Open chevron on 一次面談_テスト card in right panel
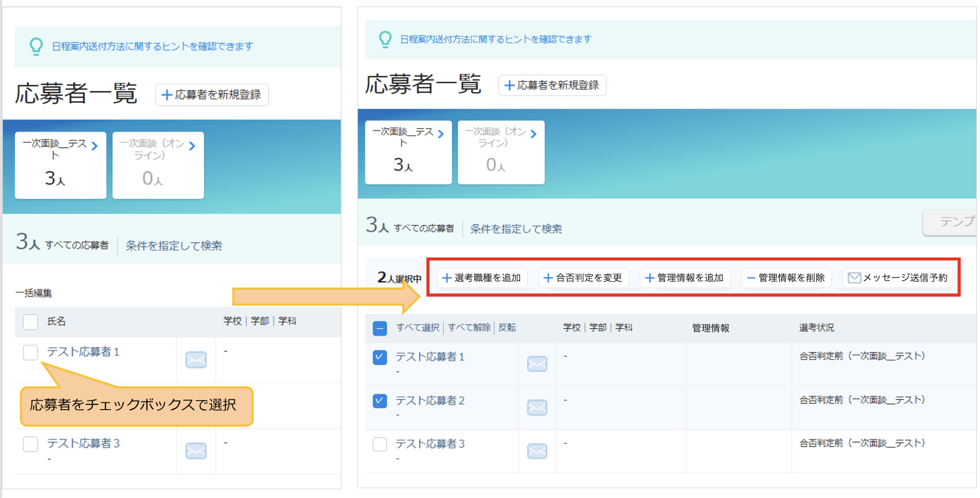This screenshot has height=498, width=980. pos(441,134)
